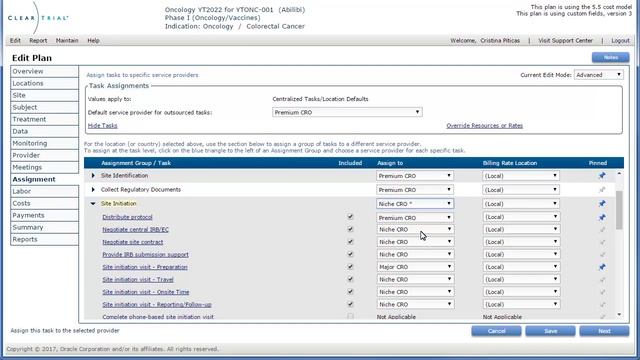Open the Negotiate site contract task link

point(133,242)
